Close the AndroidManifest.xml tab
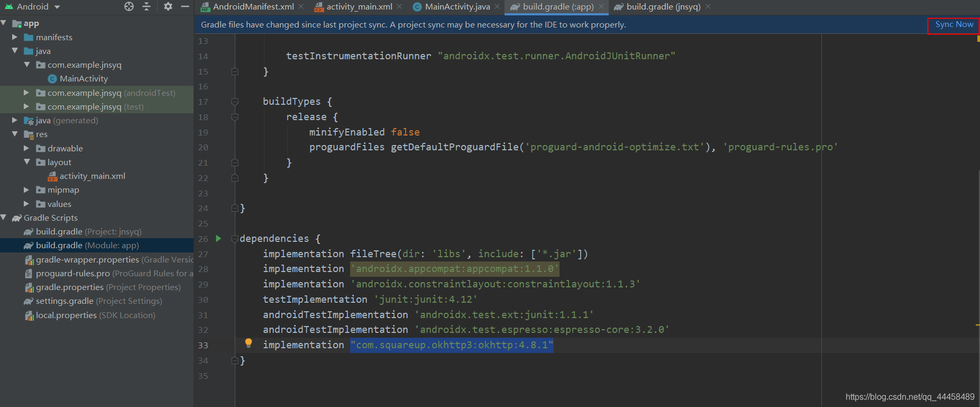This screenshot has height=407, width=980. 301,6
